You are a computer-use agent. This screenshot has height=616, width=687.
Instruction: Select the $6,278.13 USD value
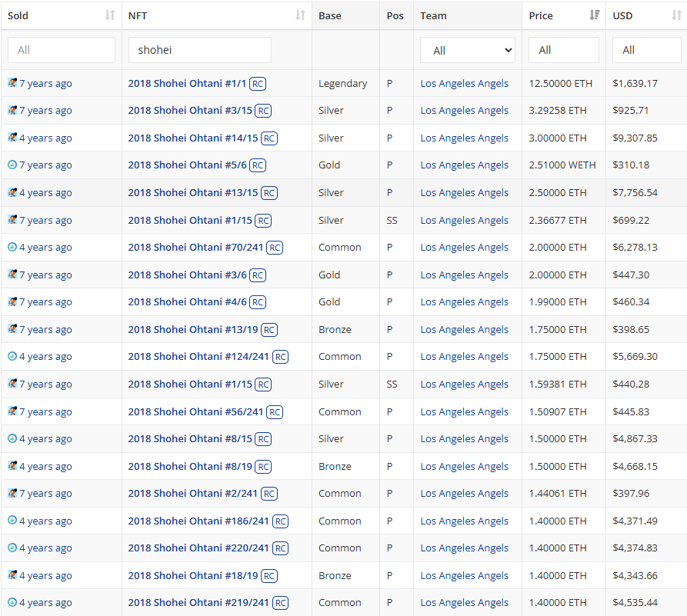coord(635,247)
